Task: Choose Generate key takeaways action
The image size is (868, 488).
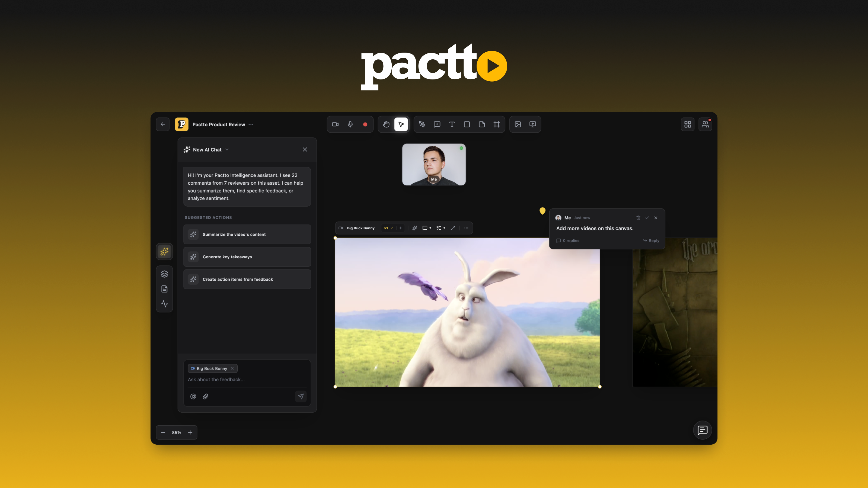Action: tap(247, 257)
